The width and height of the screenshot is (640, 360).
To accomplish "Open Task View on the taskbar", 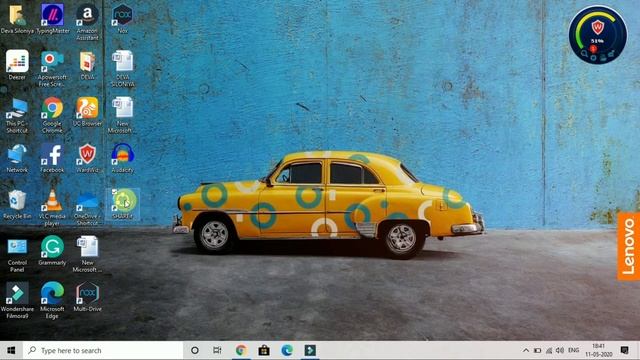I will coord(218,350).
